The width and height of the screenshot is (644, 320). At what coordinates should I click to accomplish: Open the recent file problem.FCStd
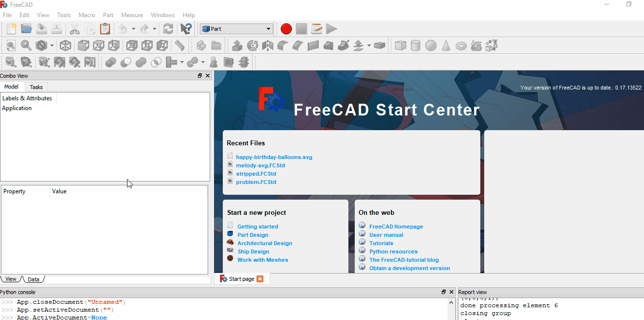point(256,182)
